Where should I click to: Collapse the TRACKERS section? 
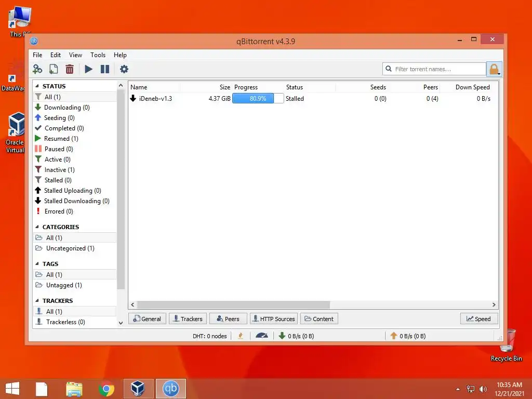click(x=37, y=301)
